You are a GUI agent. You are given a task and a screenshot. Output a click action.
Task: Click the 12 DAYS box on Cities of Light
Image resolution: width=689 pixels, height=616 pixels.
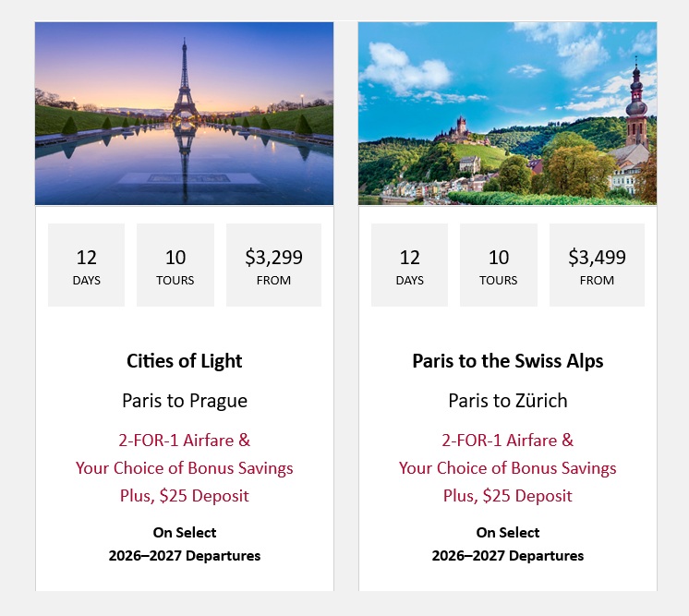click(x=86, y=265)
